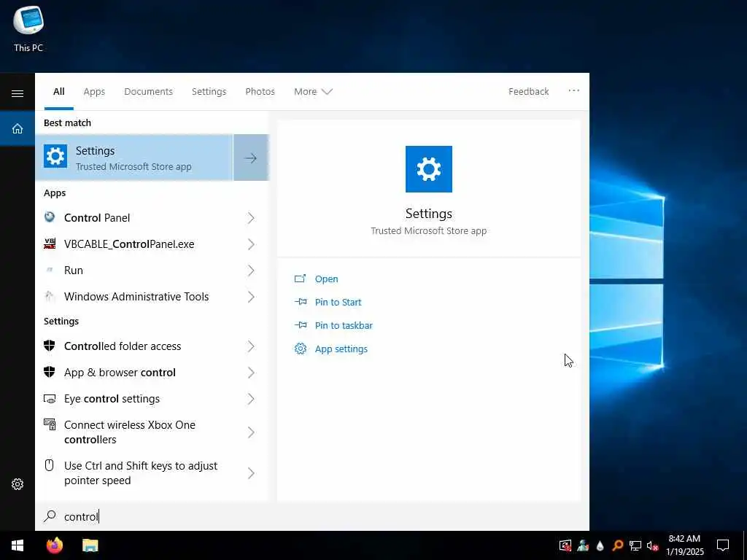Expand Eye control settings chevron
This screenshot has height=560, width=747.
[251, 399]
